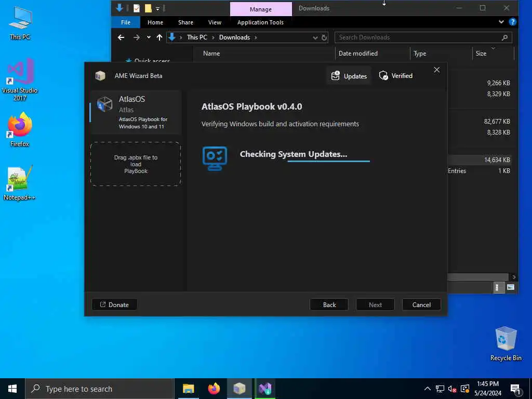Open Visual Studio from the taskbar

click(265, 389)
